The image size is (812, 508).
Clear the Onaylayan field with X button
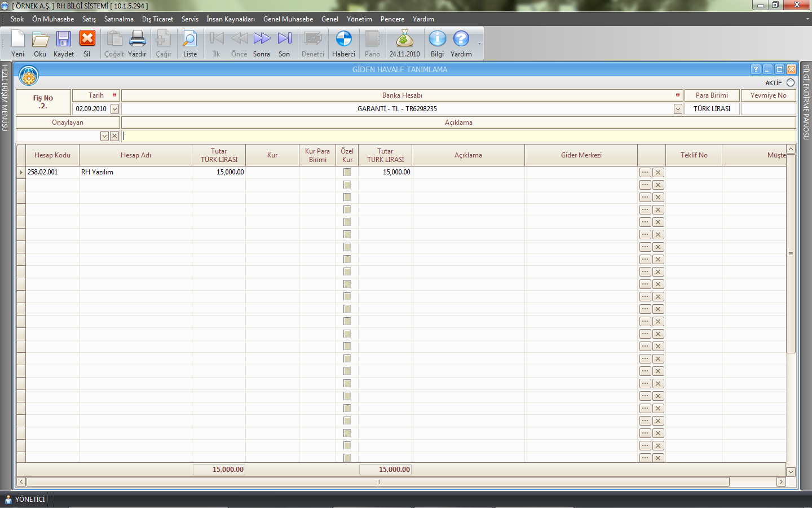click(114, 136)
